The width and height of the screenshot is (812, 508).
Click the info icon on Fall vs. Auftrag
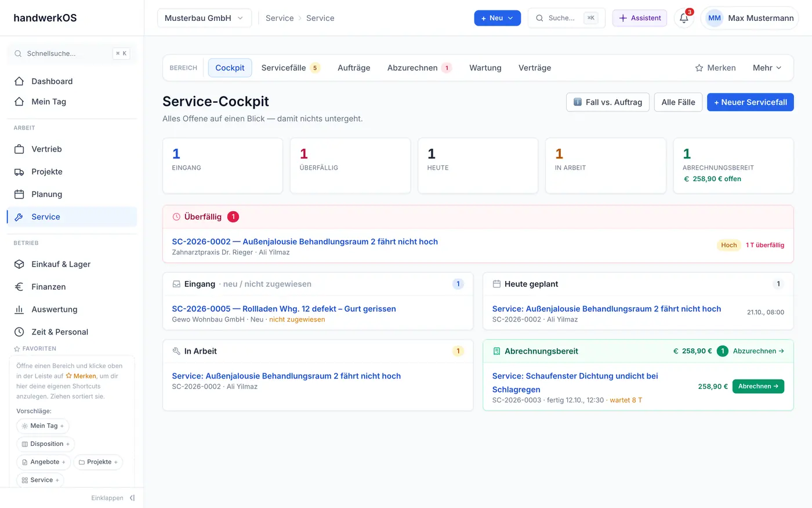pos(577,102)
